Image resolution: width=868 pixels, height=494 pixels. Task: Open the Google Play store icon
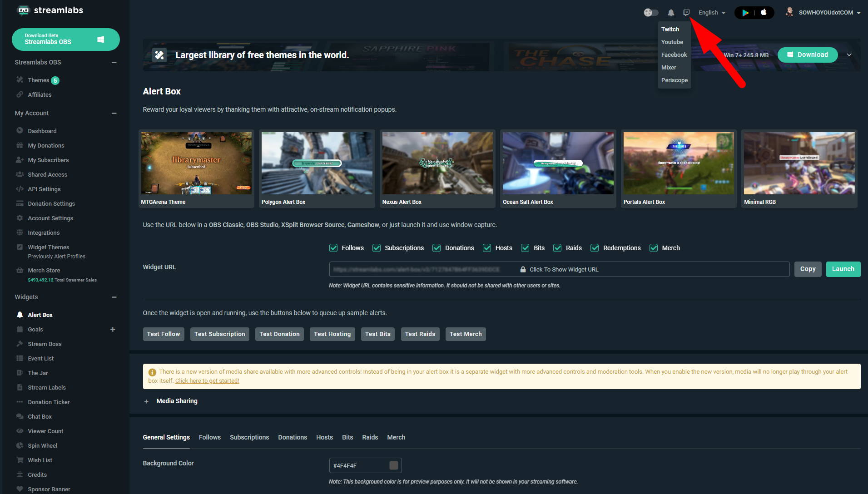(x=745, y=13)
